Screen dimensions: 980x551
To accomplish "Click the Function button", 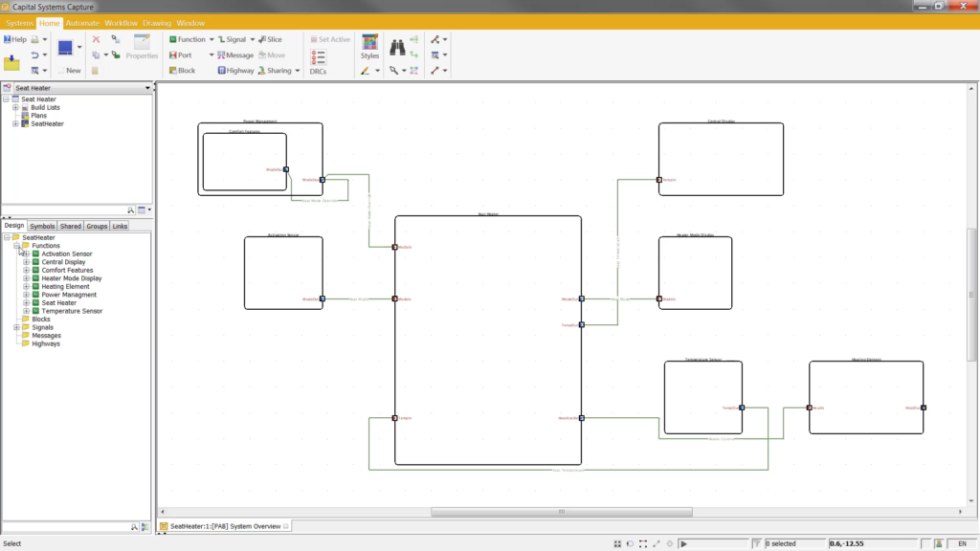I will click(187, 39).
